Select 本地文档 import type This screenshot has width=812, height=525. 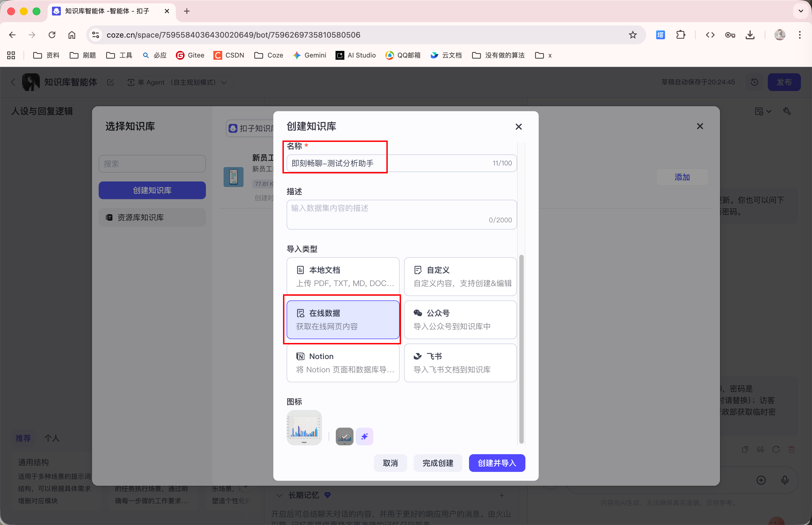point(343,276)
